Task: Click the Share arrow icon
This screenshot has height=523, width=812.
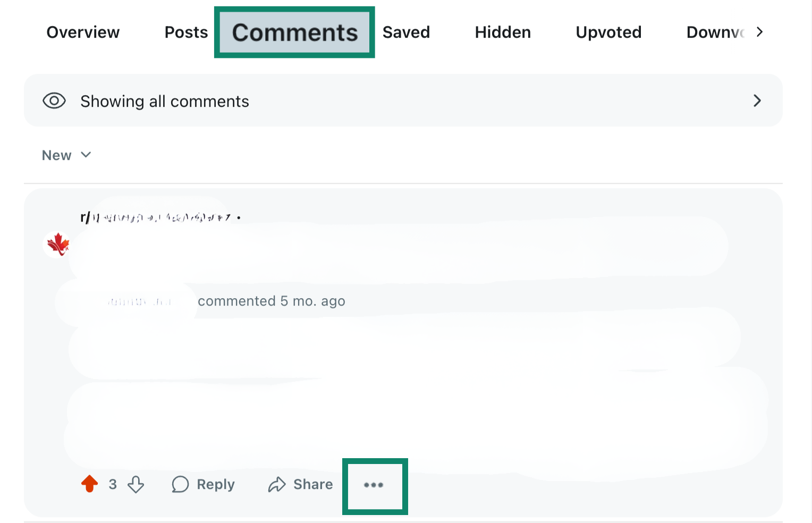Action: pos(276,484)
